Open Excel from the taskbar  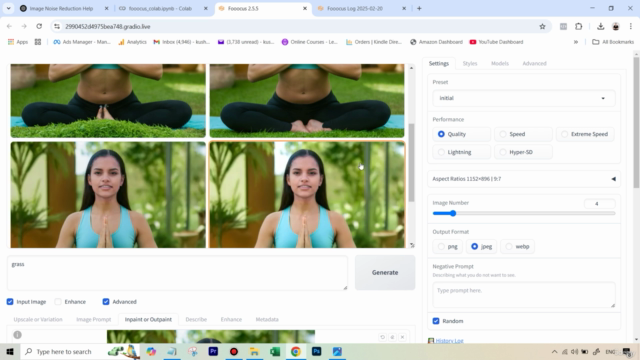tap(275, 351)
